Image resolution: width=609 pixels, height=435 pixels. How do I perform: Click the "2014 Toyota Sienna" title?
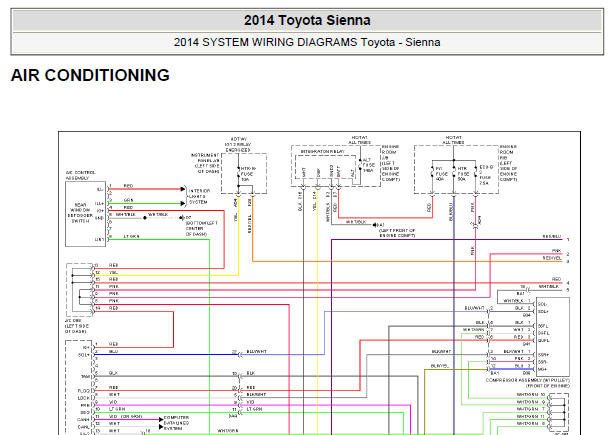(x=307, y=20)
